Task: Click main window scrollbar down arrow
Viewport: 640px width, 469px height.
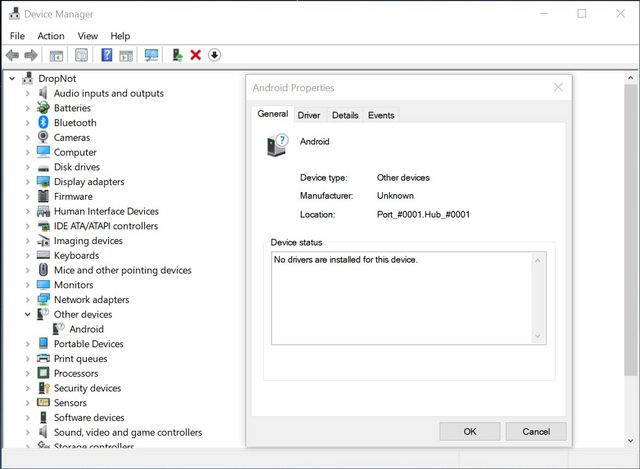Action: point(631,440)
